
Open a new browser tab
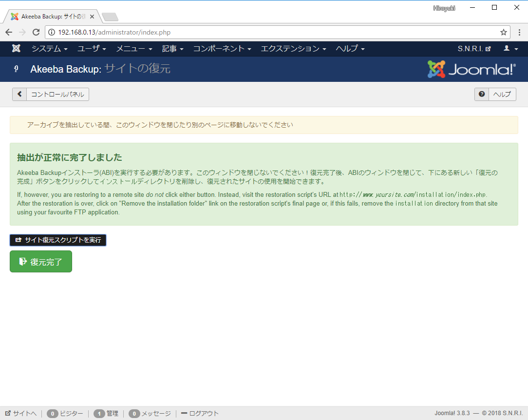pyautogui.click(x=110, y=17)
